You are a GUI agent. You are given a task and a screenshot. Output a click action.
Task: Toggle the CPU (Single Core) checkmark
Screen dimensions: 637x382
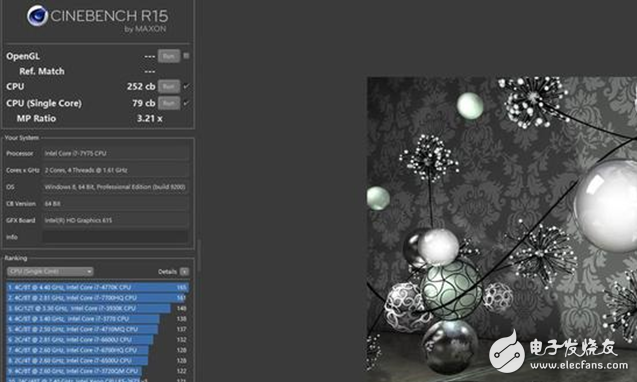click(x=186, y=103)
